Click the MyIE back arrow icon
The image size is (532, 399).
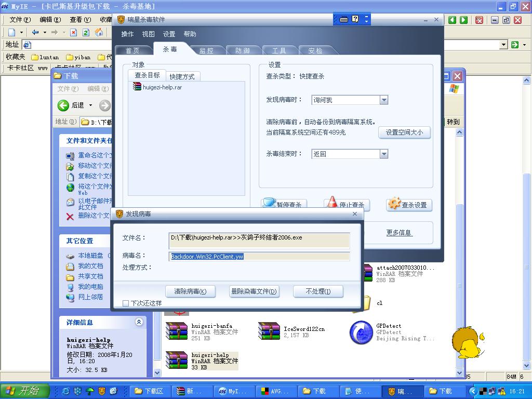coord(35,33)
